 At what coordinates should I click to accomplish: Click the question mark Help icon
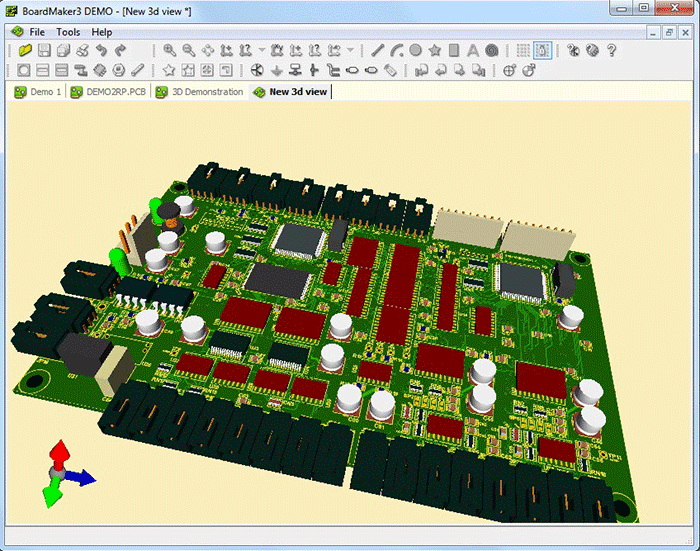(x=612, y=50)
